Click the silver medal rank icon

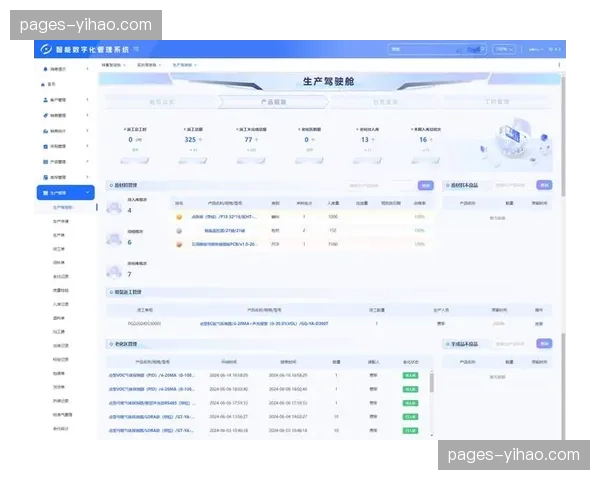[x=179, y=231]
